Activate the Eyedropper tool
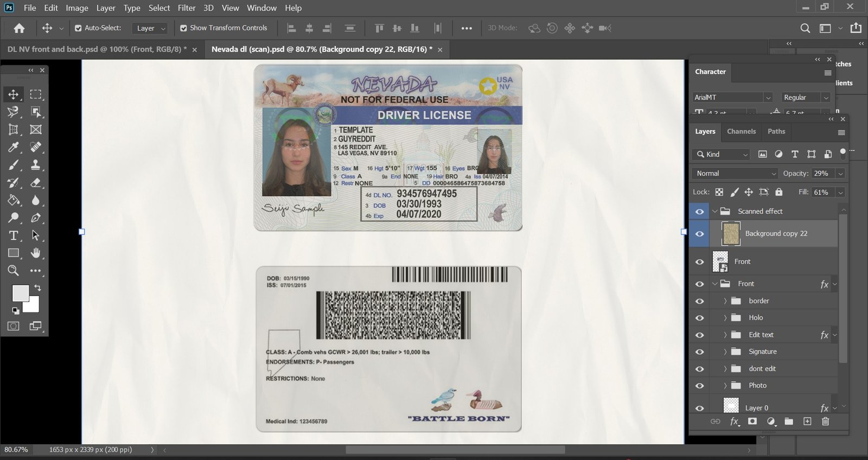868x460 pixels. coord(14,147)
